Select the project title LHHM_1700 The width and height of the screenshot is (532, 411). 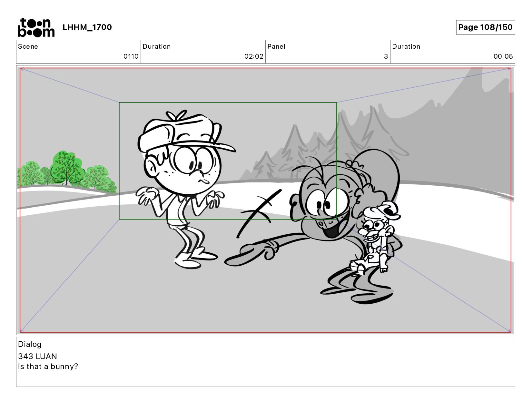click(x=87, y=27)
